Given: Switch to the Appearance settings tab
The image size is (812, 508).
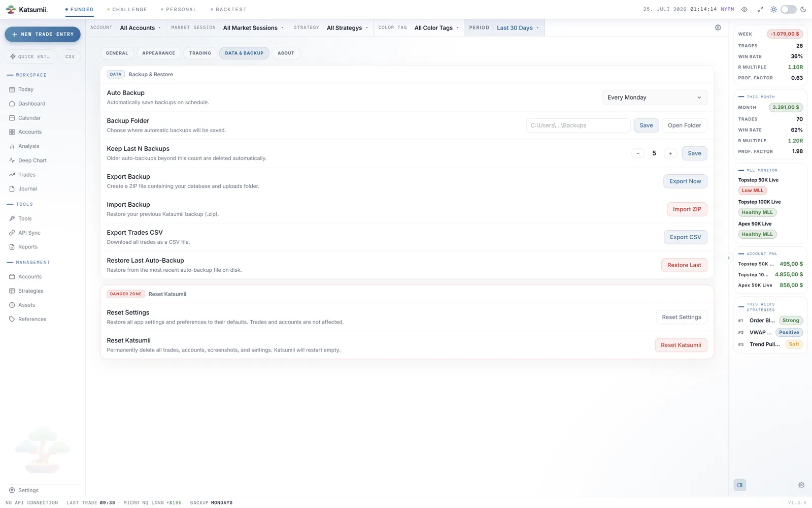Looking at the screenshot, I should 159,53.
